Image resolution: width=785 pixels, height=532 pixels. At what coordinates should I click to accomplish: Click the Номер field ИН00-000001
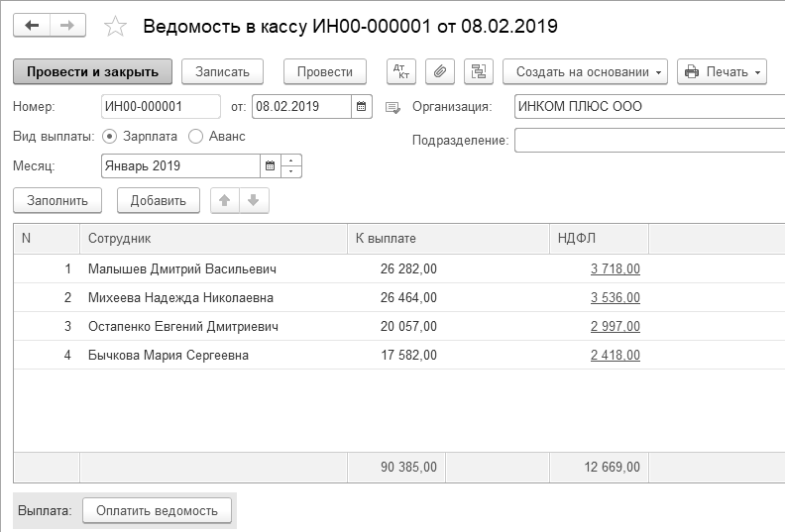click(161, 107)
